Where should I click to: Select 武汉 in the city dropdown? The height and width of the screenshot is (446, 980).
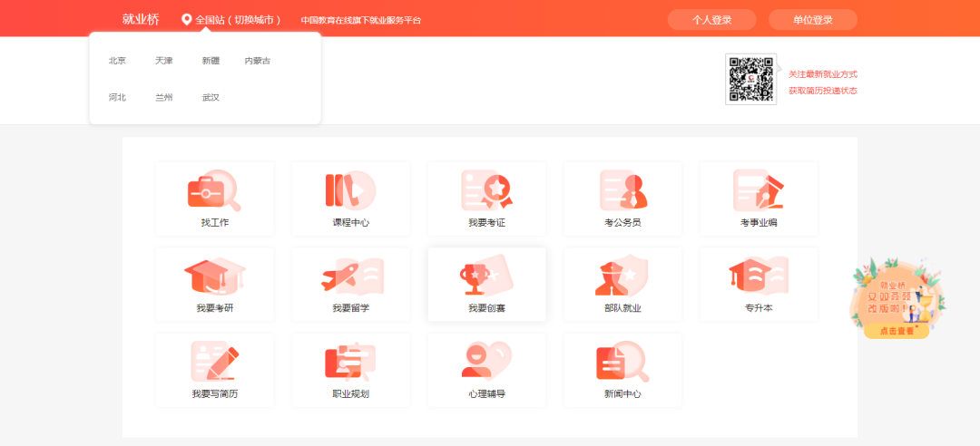tap(211, 97)
